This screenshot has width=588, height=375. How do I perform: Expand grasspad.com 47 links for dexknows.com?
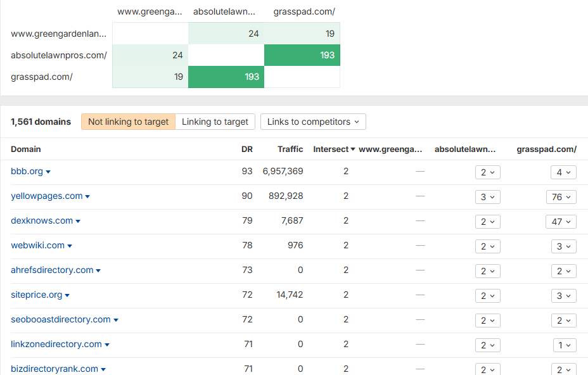(x=561, y=222)
